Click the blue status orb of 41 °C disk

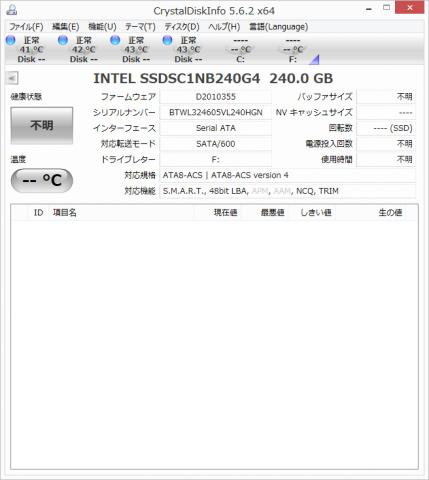click(11, 40)
